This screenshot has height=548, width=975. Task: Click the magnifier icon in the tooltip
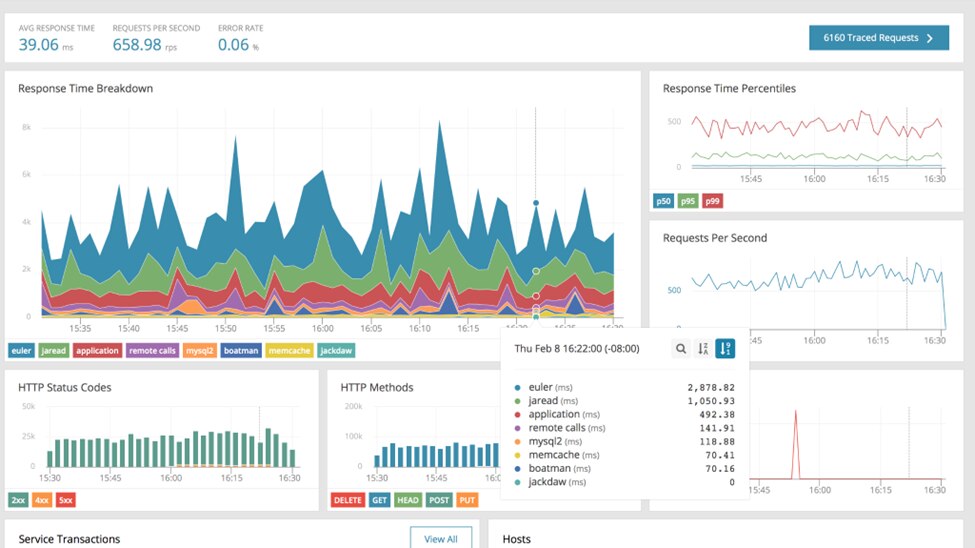(681, 349)
